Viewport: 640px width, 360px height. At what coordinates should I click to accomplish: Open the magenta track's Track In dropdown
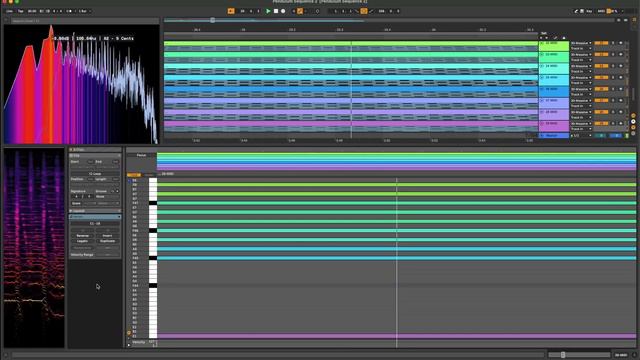(x=581, y=129)
